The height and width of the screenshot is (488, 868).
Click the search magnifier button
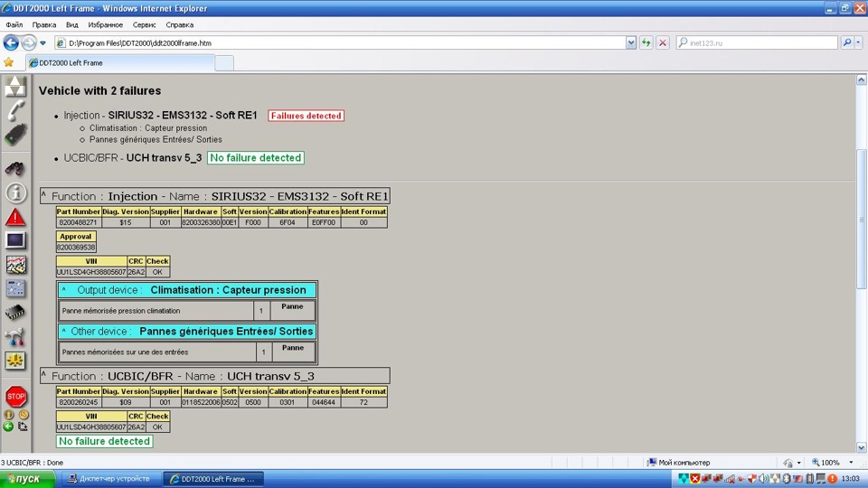(847, 42)
